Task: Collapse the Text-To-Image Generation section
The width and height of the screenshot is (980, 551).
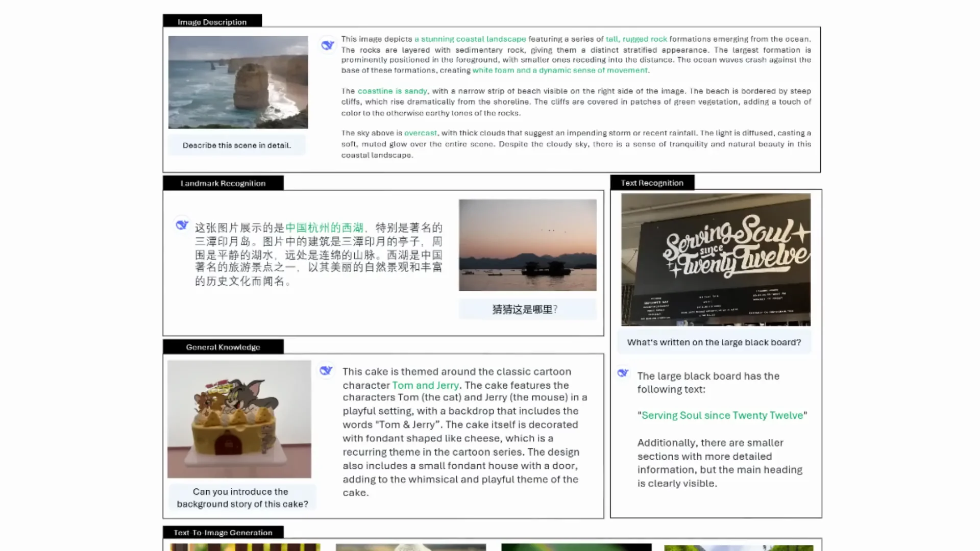Action: tap(223, 532)
